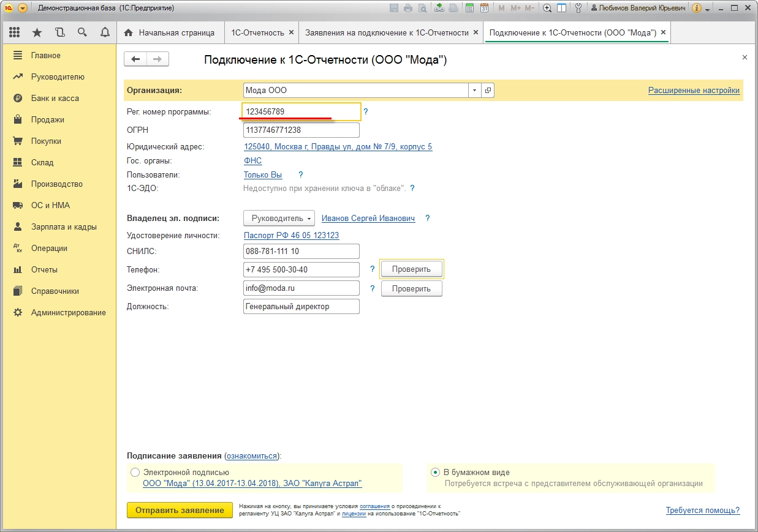
Task: Open dropdown arrow next to info icon
Action: 708,9
